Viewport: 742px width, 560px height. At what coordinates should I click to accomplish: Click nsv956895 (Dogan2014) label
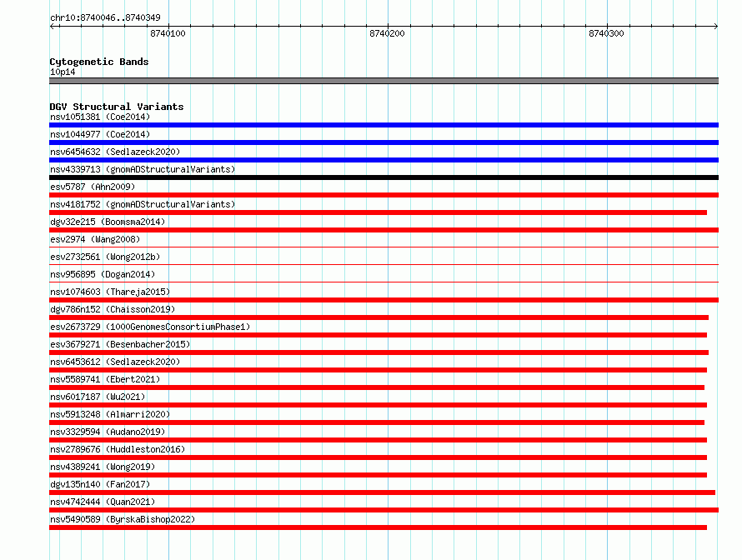tap(103, 274)
